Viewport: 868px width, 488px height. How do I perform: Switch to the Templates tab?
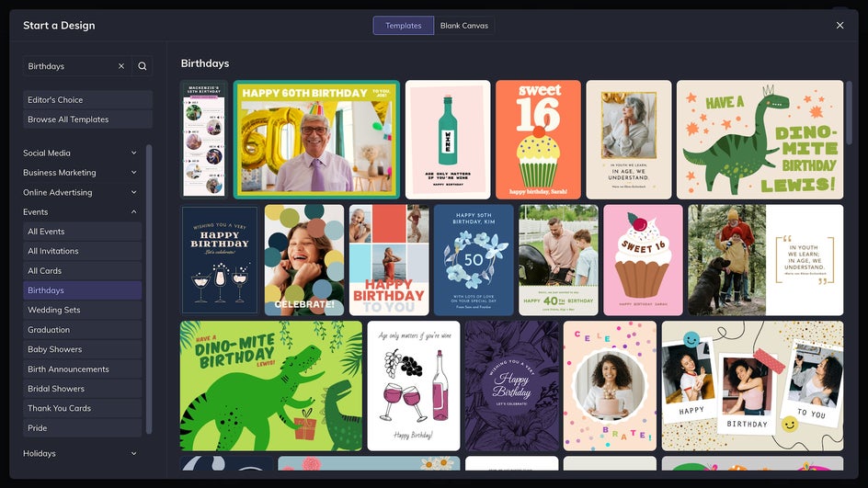point(404,26)
